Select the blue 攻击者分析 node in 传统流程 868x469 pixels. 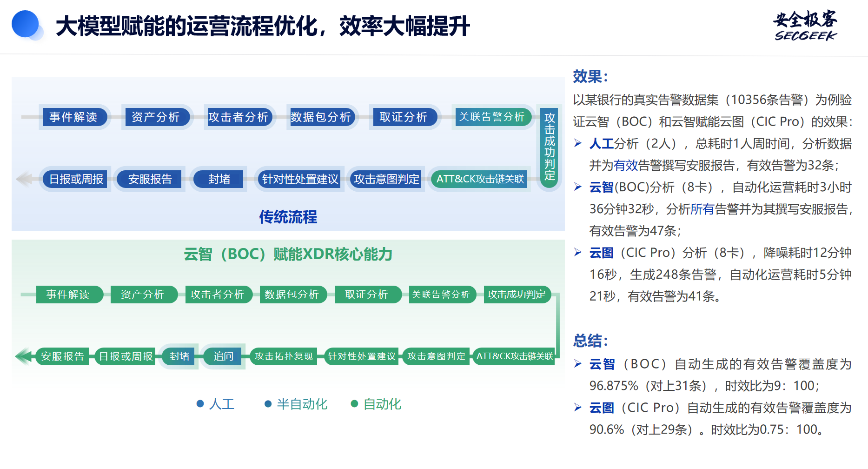click(x=239, y=117)
